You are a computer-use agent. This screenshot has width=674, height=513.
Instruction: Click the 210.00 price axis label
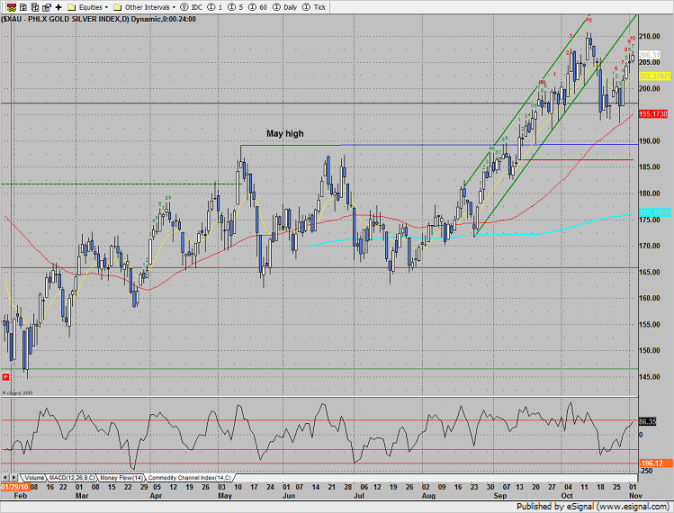click(x=649, y=37)
